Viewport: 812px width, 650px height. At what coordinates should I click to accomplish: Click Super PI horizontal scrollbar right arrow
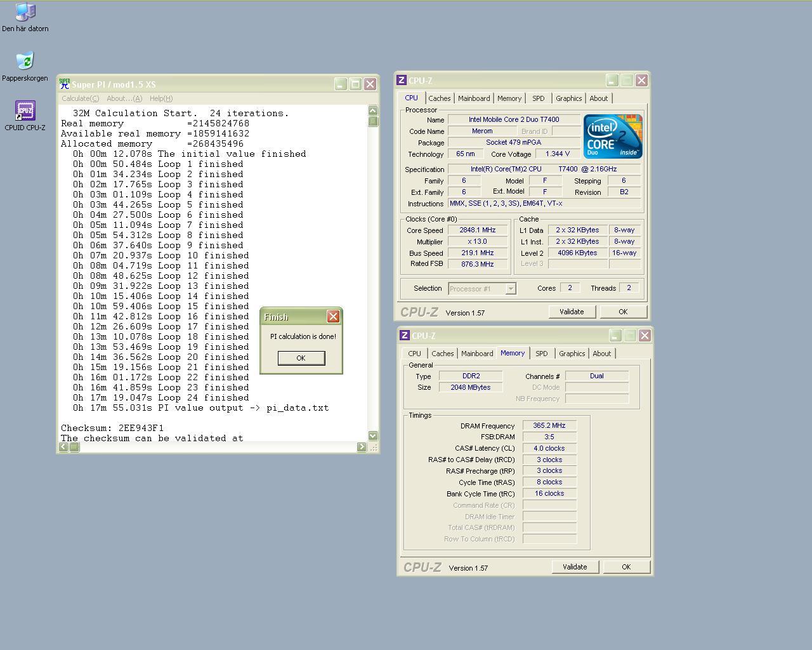pyautogui.click(x=362, y=447)
